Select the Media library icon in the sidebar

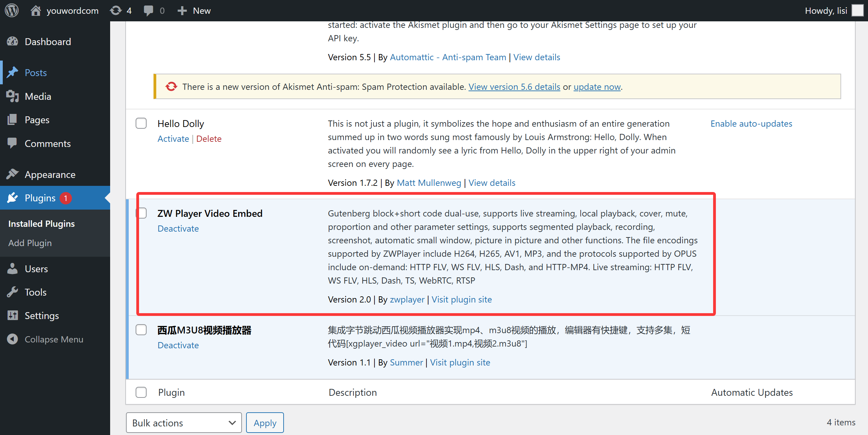(x=12, y=96)
